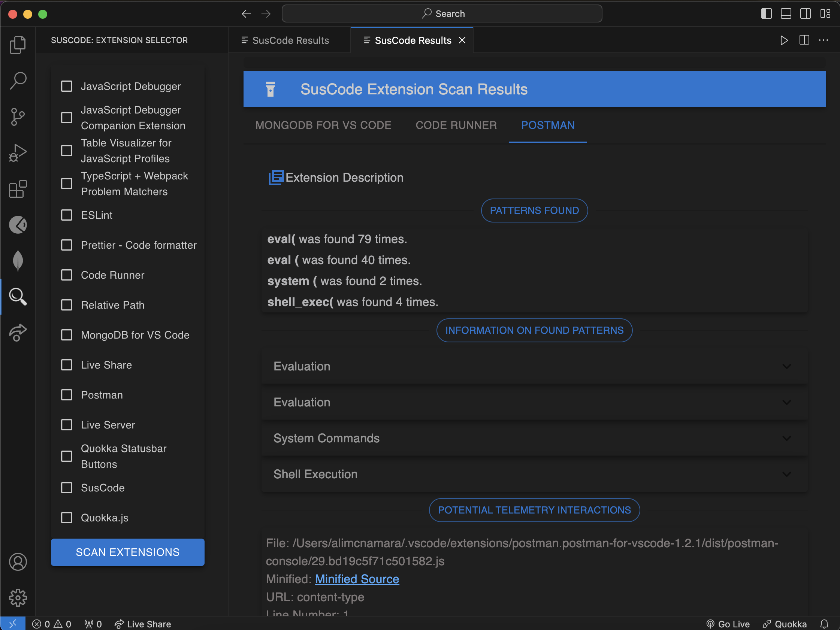
Task: Open the editor More Actions ellipsis
Action: point(823,40)
